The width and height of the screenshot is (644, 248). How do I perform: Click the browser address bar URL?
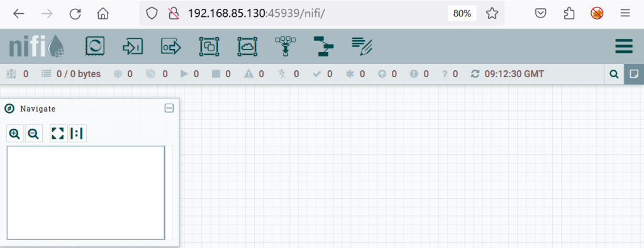257,14
